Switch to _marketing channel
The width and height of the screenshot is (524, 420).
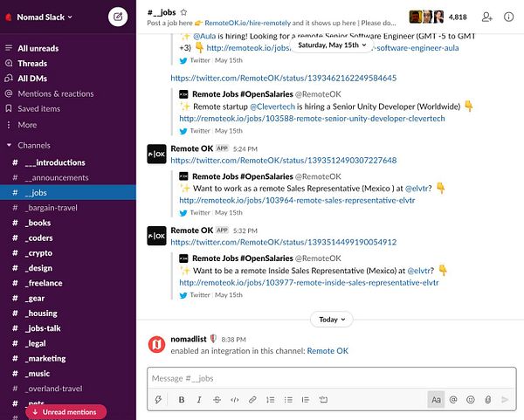point(68,359)
